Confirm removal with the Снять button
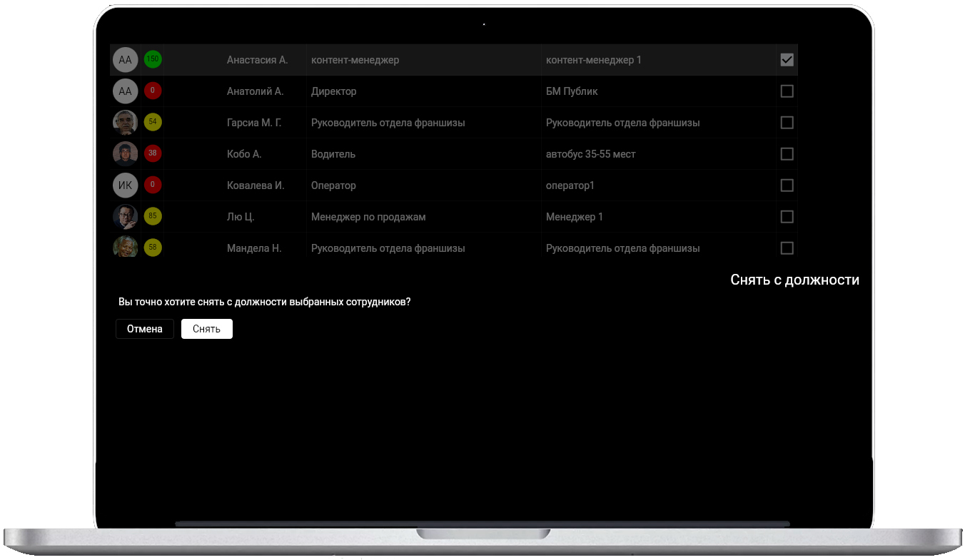 pyautogui.click(x=206, y=329)
